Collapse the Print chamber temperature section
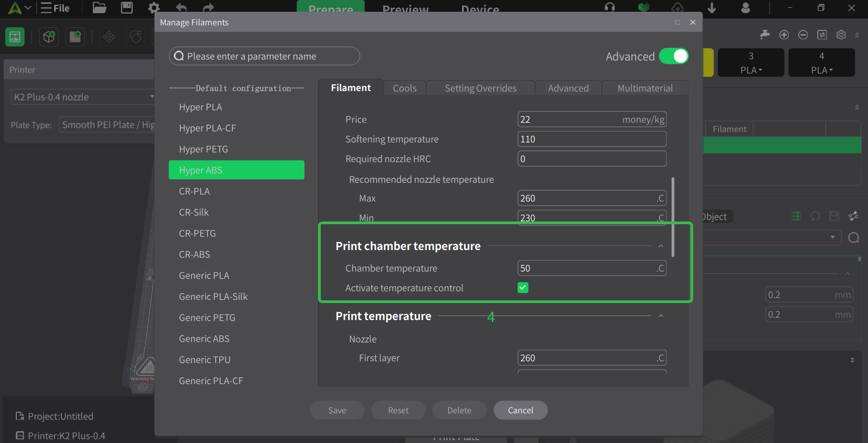 pyautogui.click(x=661, y=246)
